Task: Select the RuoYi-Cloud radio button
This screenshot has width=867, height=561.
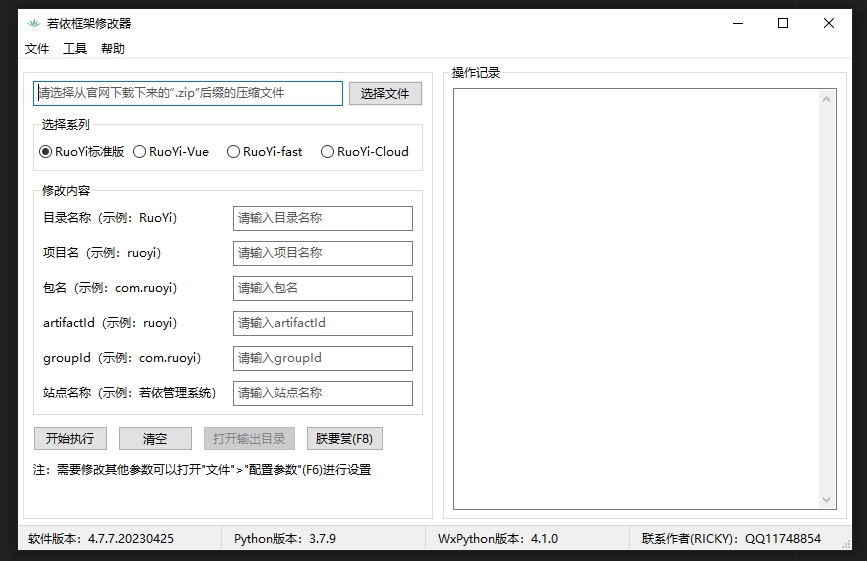Action: 365,151
